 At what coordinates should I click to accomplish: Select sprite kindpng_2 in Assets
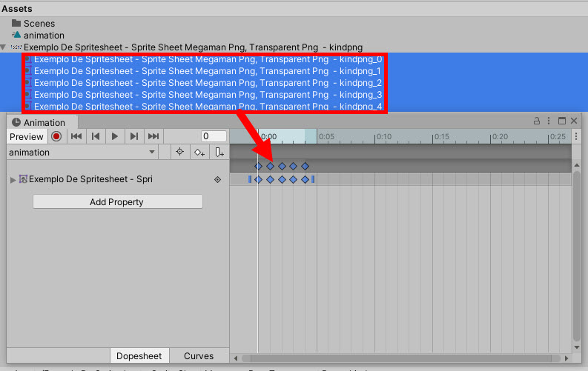pyautogui.click(x=208, y=83)
